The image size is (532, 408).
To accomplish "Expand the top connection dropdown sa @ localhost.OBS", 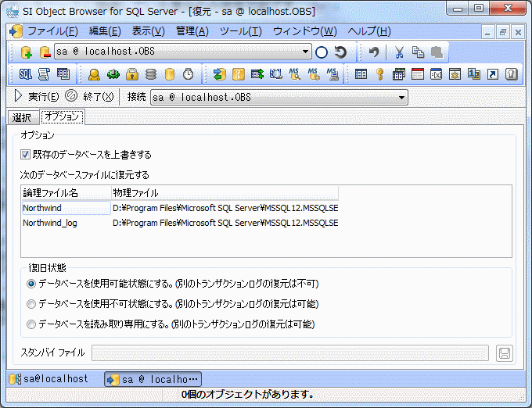I will [x=306, y=52].
